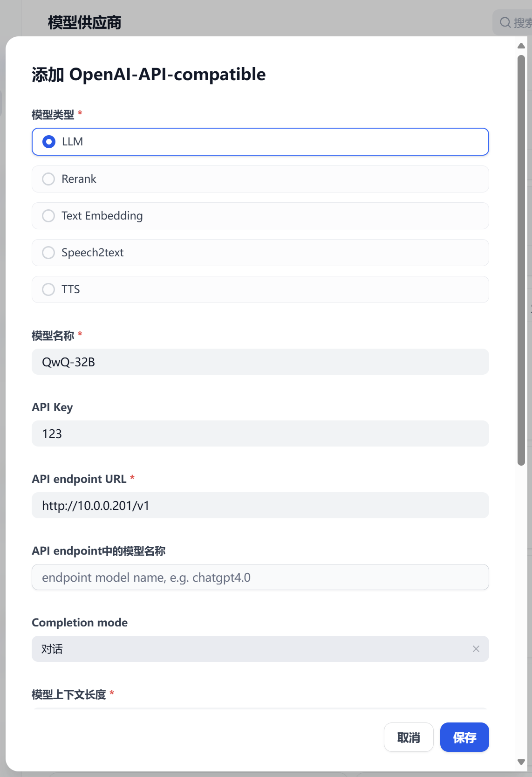Focus the 模型名称 field containing QwQ-32B
This screenshot has height=777, width=532.
click(x=260, y=362)
